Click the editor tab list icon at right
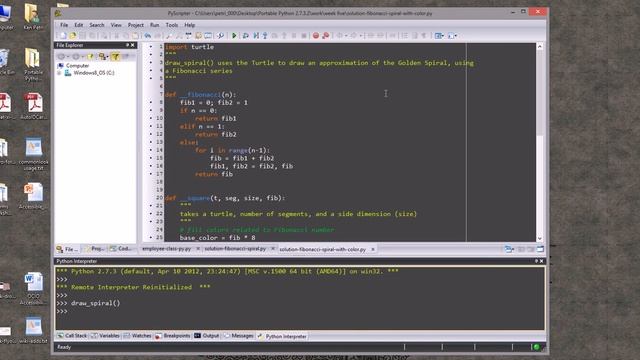Viewport: 640px width, 360px height. (x=509, y=249)
